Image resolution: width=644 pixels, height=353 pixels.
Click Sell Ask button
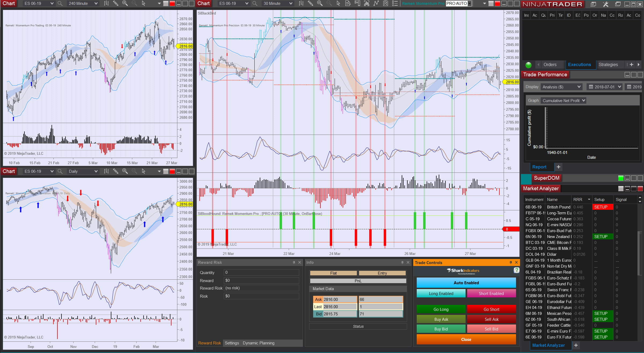491,319
